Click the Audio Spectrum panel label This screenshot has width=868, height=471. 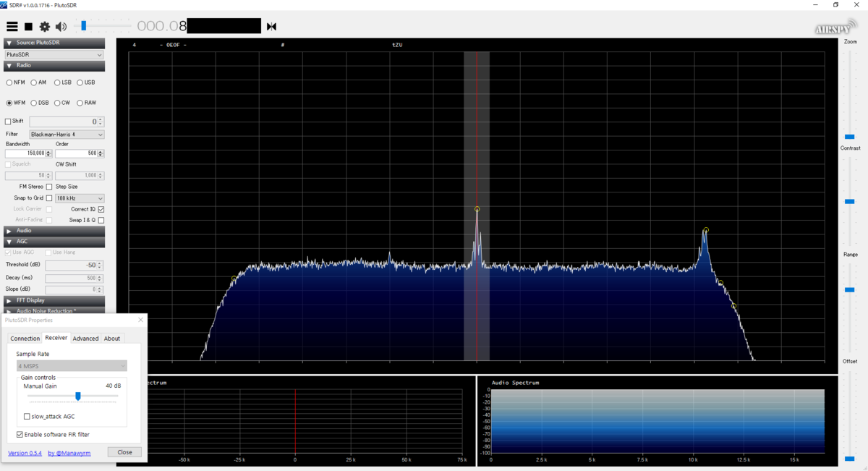click(x=515, y=383)
